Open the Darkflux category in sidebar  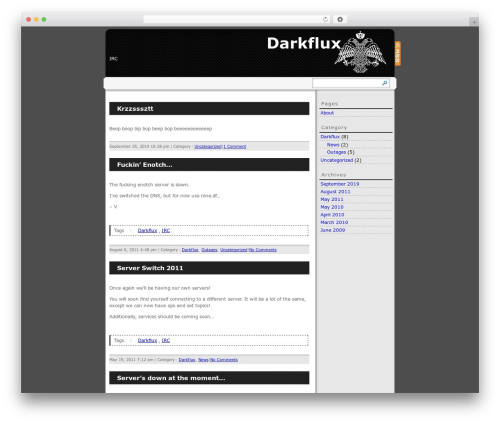tap(330, 137)
